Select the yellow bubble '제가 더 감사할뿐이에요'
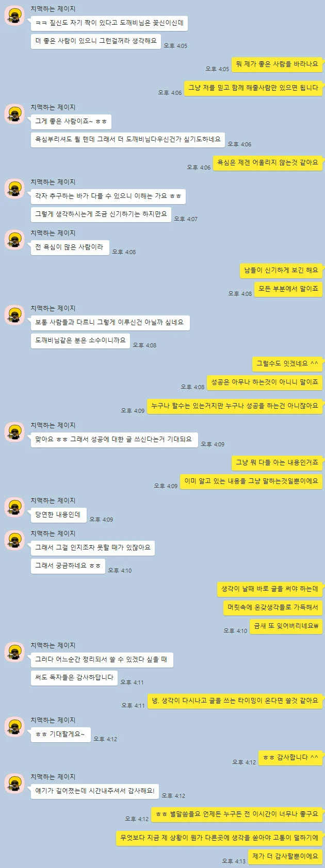The width and height of the screenshot is (325, 868). (285, 857)
